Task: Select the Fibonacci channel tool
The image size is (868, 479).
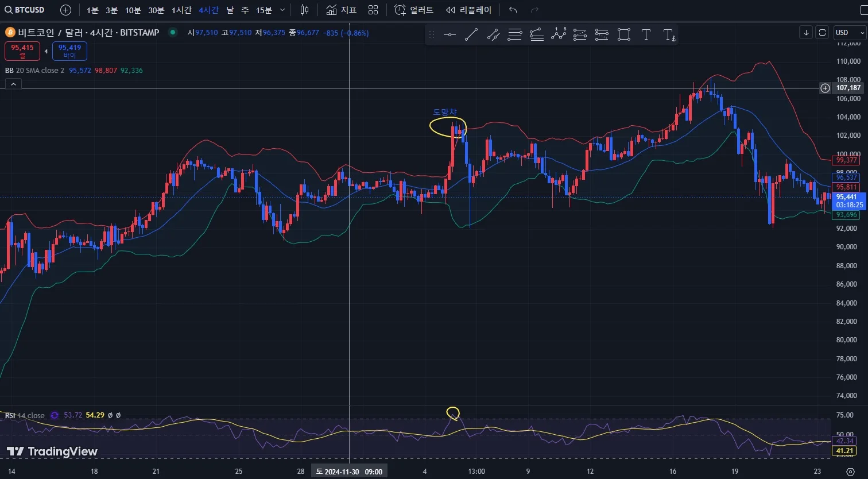Action: 537,35
